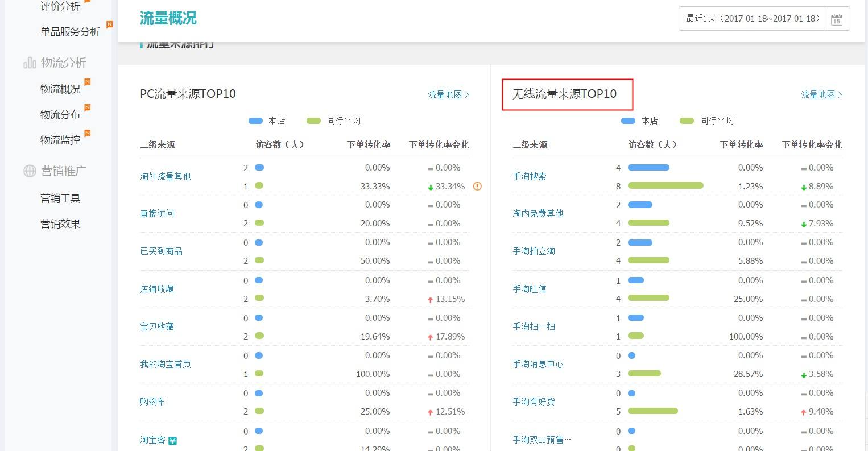Screen dimensions: 868x451
Task: Expand 流量地图 next to PC流量来源TOP10
Action: 448,94
